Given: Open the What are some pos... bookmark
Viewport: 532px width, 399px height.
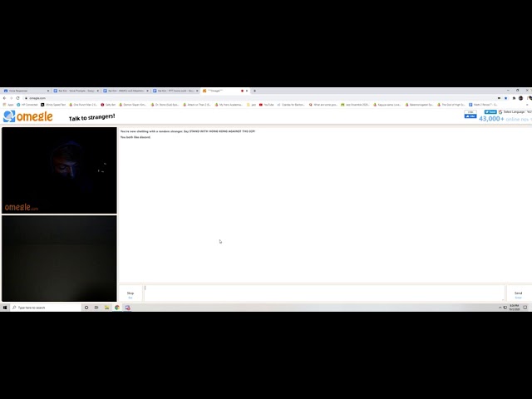Looking at the screenshot, I should [x=323, y=105].
